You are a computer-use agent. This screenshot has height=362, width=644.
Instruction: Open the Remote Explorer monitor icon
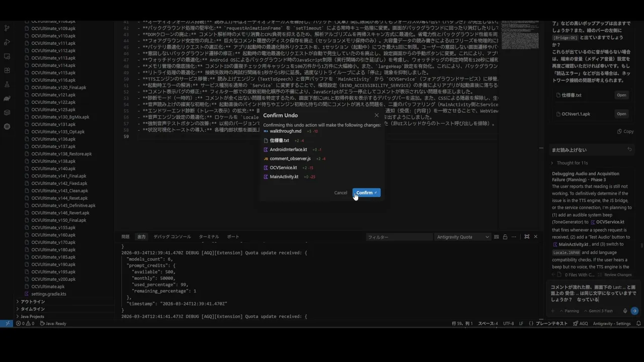[7, 56]
